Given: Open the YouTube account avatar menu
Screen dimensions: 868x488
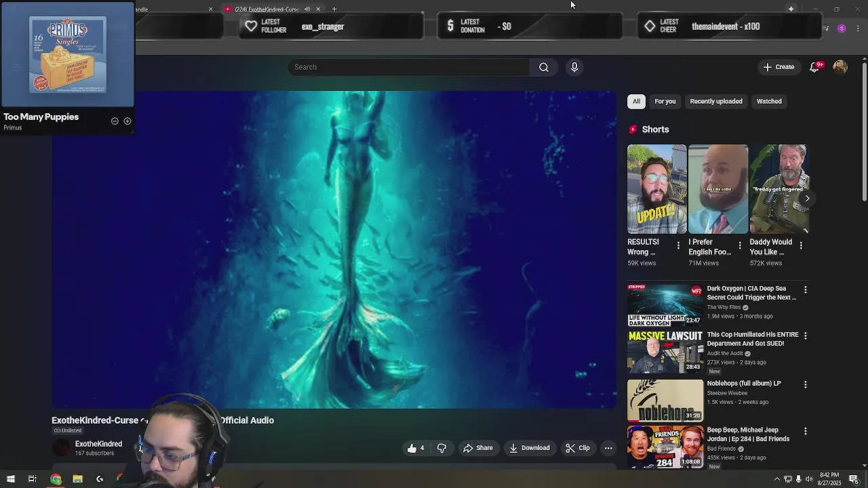Looking at the screenshot, I should coord(840,66).
